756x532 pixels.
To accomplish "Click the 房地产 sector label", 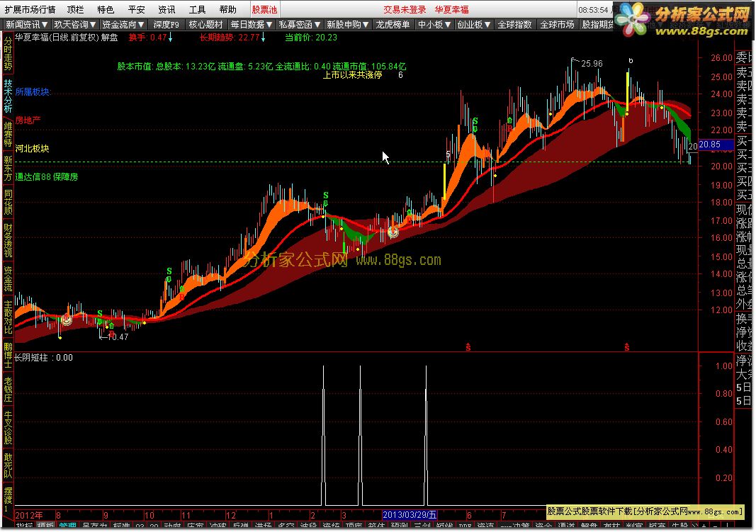I will pyautogui.click(x=28, y=120).
